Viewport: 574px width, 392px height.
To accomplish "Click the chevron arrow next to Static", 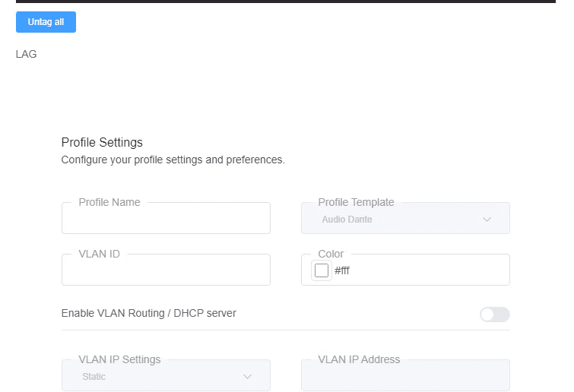I will 247,377.
